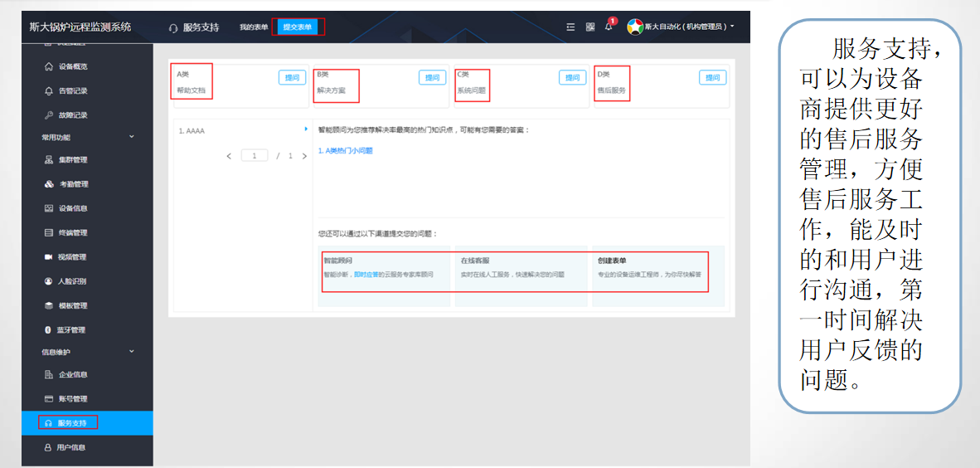
Task: Click the notification bell icon in header
Action: click(608, 27)
